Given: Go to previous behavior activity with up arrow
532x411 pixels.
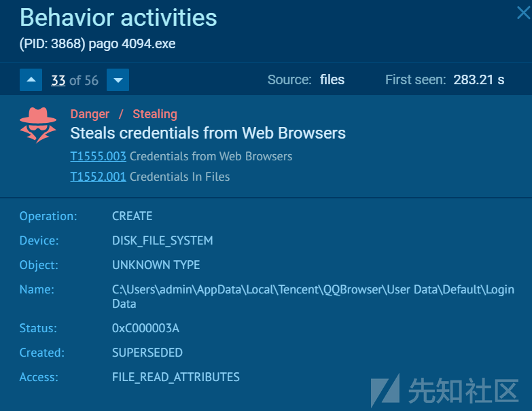Looking at the screenshot, I should 31,80.
